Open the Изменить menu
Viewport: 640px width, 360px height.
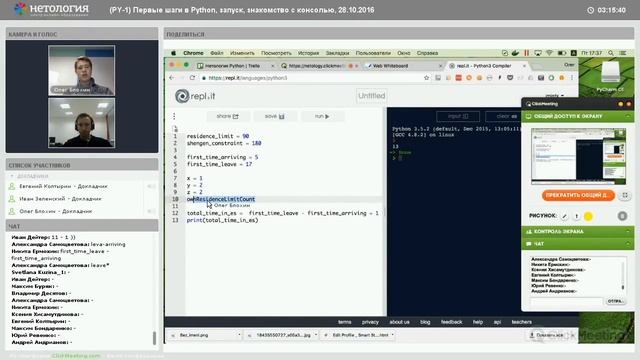pos(242,53)
